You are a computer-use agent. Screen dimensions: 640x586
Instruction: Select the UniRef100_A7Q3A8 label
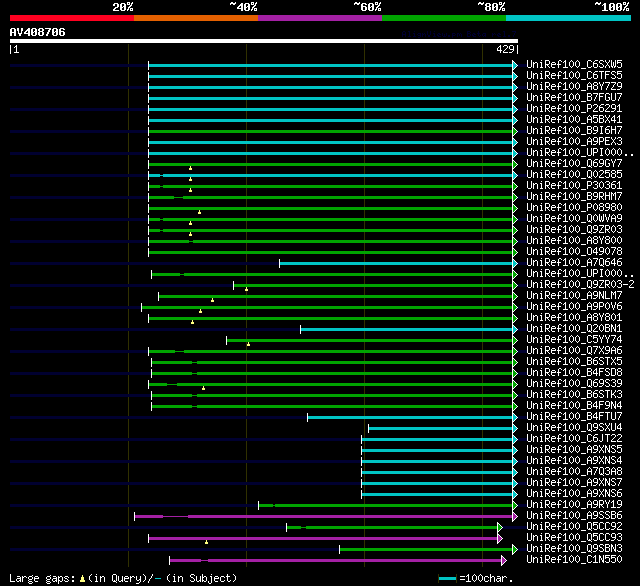pos(574,472)
